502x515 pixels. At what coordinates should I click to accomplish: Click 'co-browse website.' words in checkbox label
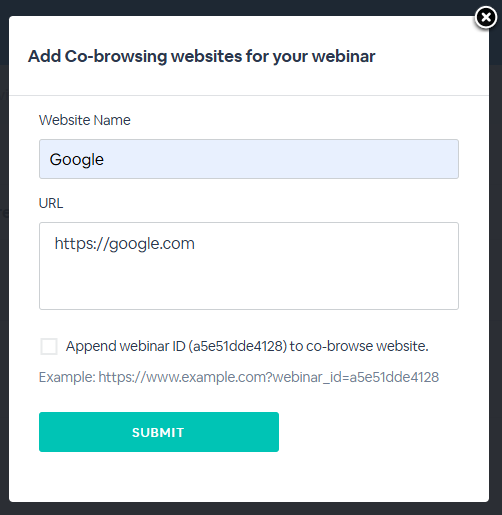(x=367, y=346)
